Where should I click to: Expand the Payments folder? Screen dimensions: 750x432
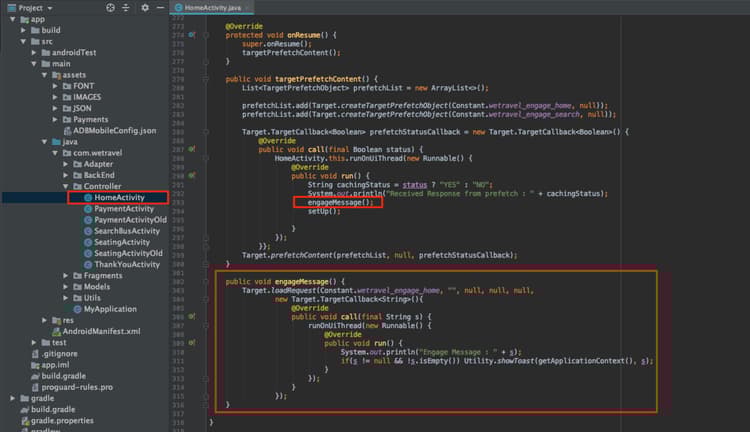pos(55,120)
